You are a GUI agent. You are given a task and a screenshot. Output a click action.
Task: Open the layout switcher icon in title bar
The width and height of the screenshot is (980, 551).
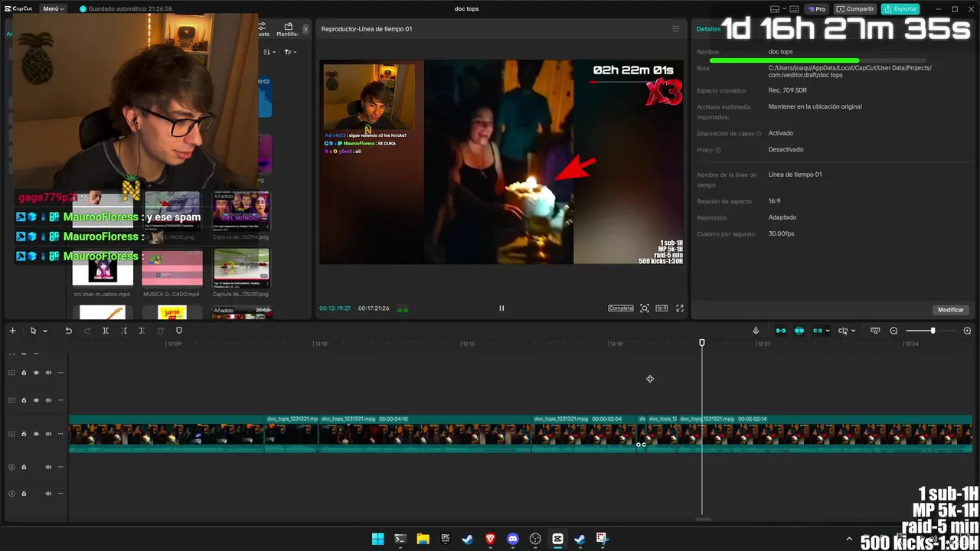(775, 9)
